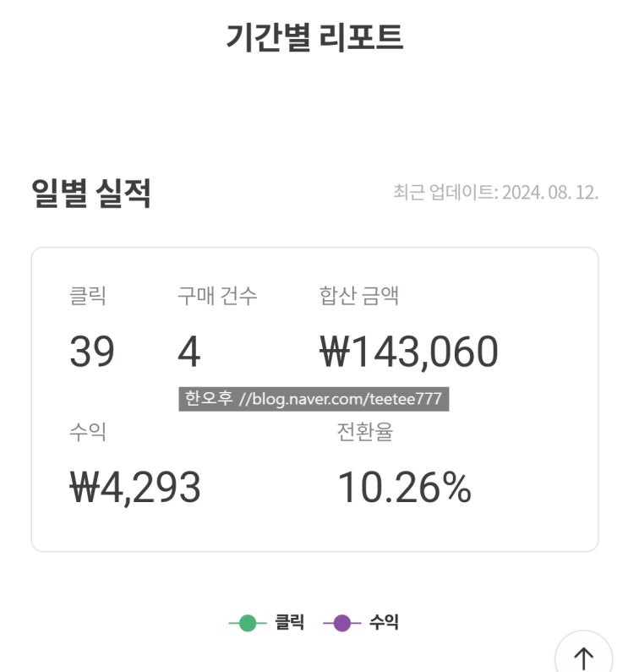Toggle the purple 수익 legend marker
The height and width of the screenshot is (672, 628).
pyautogui.click(x=341, y=624)
